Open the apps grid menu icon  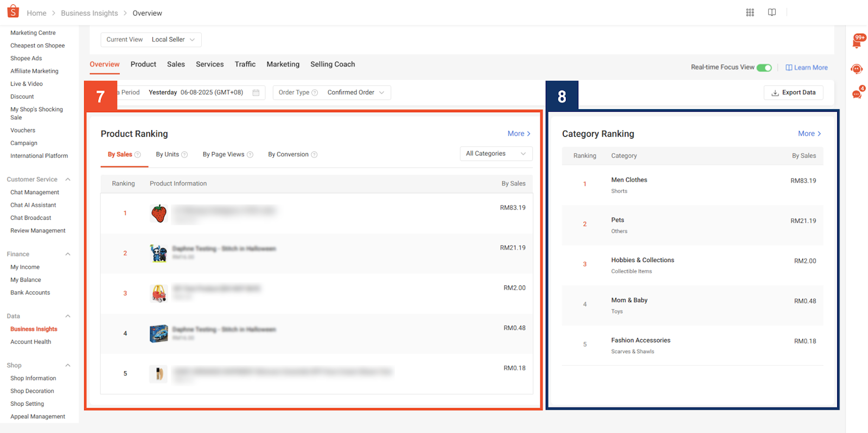[x=750, y=12]
